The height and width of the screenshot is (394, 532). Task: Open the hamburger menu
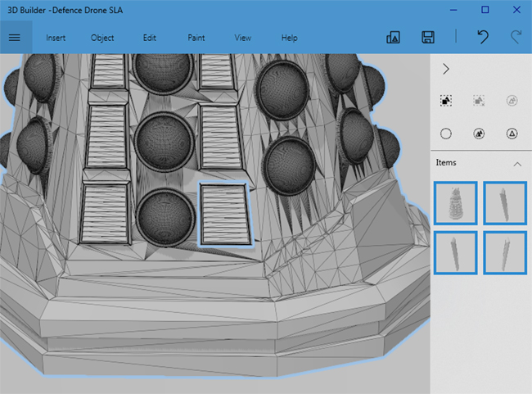pos(14,38)
